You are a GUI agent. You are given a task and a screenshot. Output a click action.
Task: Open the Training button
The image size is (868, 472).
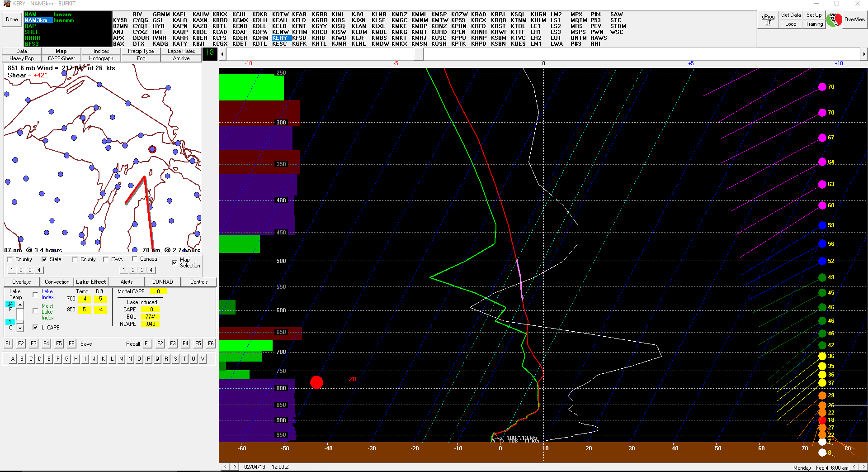(x=814, y=24)
